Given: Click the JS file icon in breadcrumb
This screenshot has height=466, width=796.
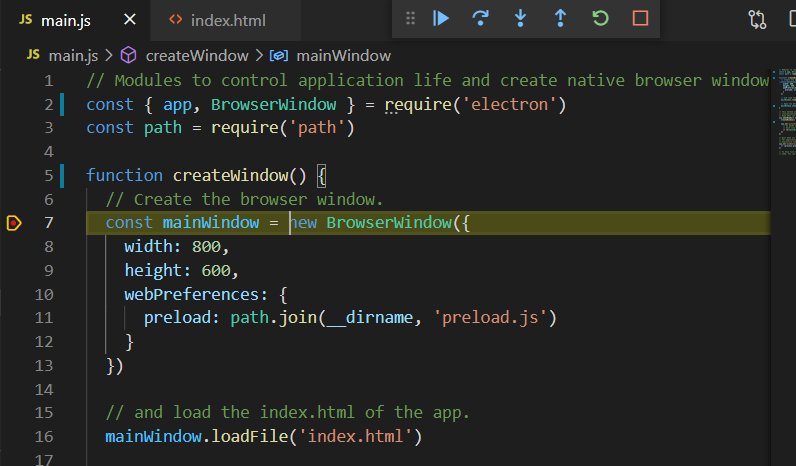Looking at the screenshot, I should (33, 55).
